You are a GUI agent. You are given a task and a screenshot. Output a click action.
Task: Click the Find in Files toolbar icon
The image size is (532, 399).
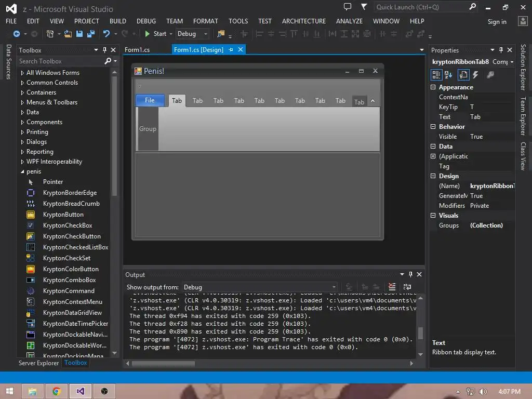tap(221, 34)
